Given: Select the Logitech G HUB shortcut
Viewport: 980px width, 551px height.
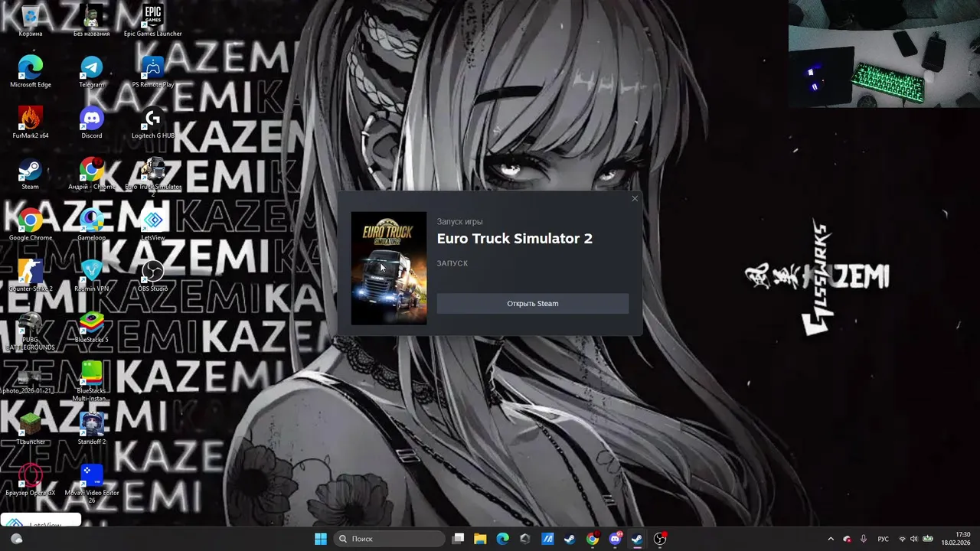Looking at the screenshot, I should (x=153, y=122).
